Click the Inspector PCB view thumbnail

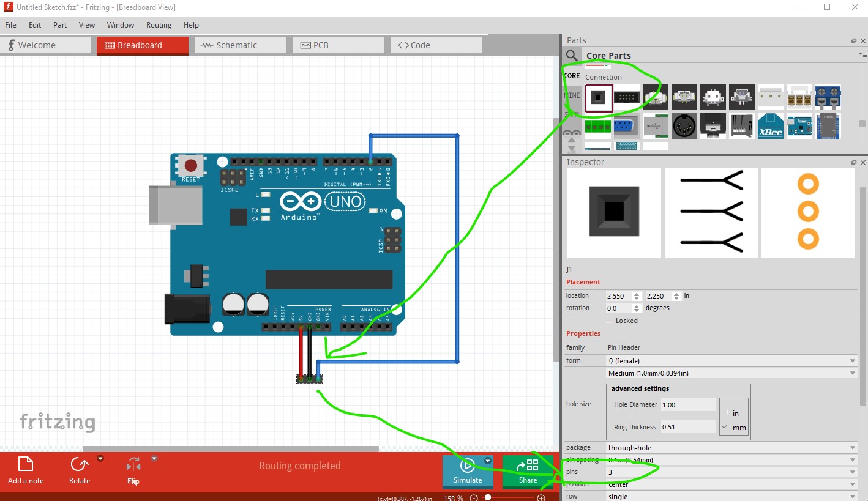(808, 212)
